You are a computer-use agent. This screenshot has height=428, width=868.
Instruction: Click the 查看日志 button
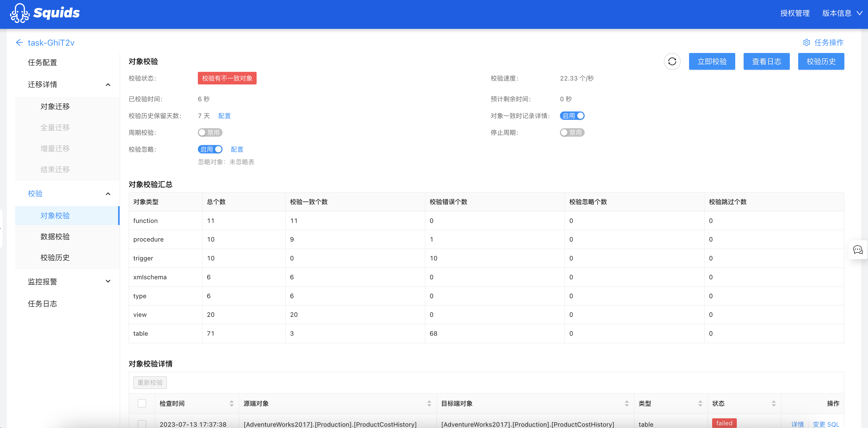(x=766, y=61)
